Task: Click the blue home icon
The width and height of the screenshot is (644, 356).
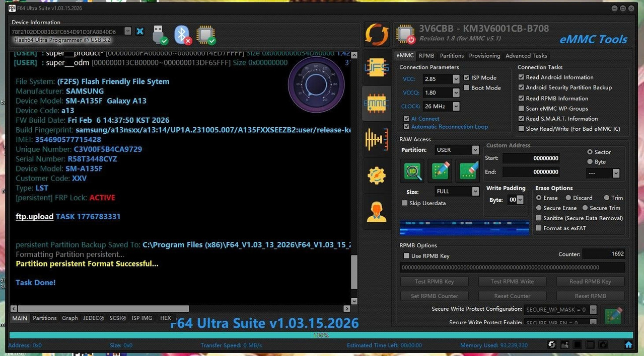Action: (628, 345)
